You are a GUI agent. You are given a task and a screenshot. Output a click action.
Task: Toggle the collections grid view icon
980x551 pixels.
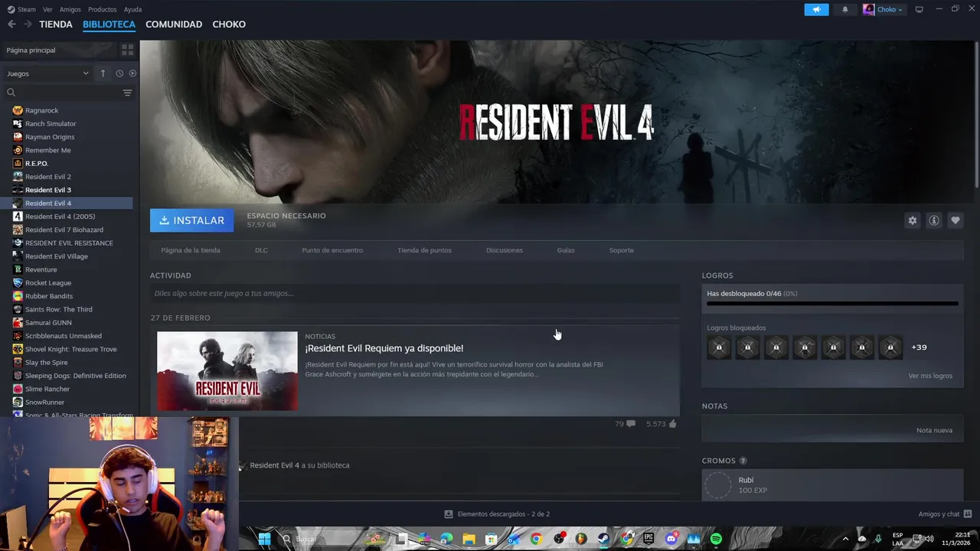tap(127, 50)
